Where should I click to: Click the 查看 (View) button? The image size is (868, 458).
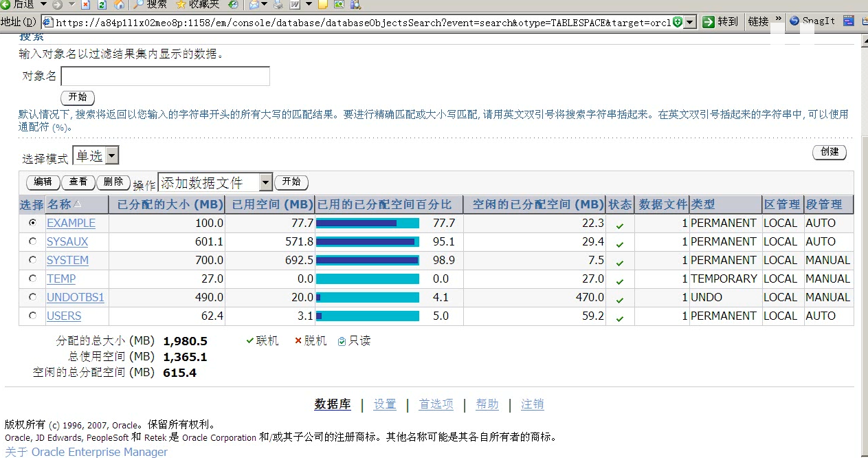(x=78, y=182)
